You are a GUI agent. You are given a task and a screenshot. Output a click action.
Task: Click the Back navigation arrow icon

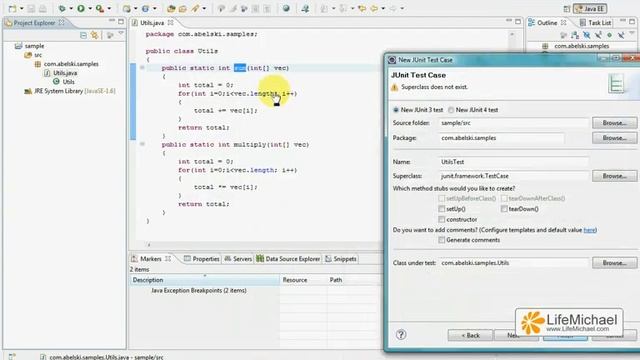coord(374,8)
